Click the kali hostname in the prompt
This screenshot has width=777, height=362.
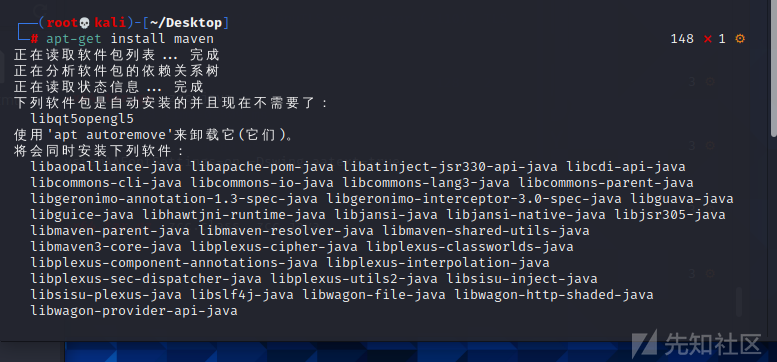pos(110,23)
